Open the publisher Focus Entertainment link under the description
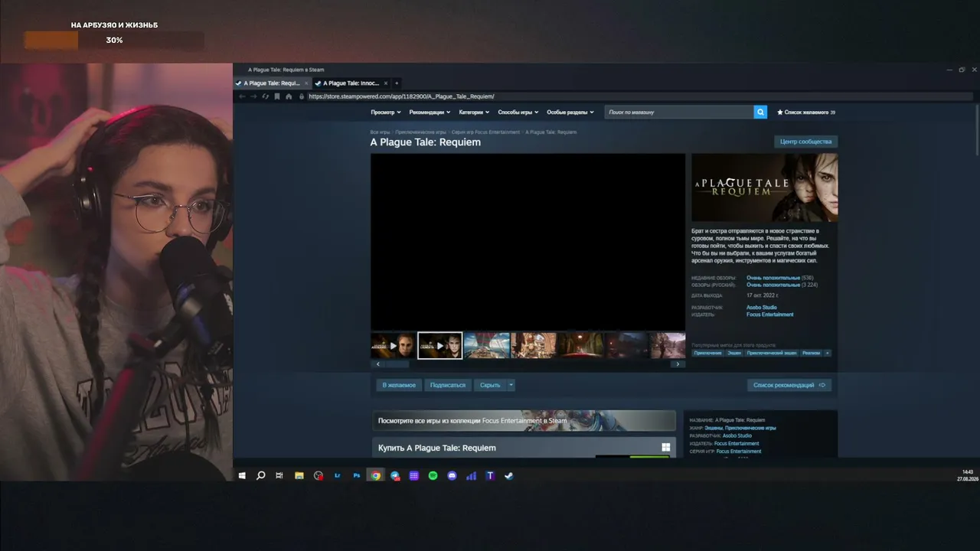 (x=770, y=315)
